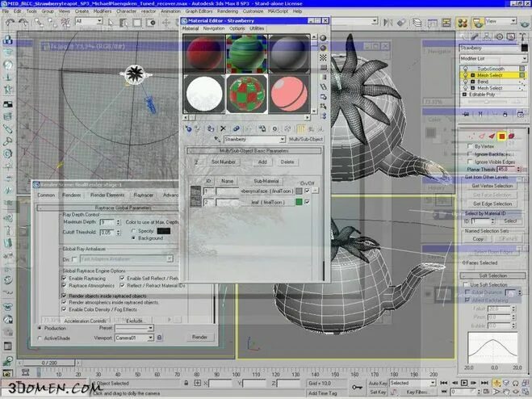This screenshot has width=532, height=399.
Task: Click Reset Map/Mtl X icon
Action: click(x=223, y=128)
